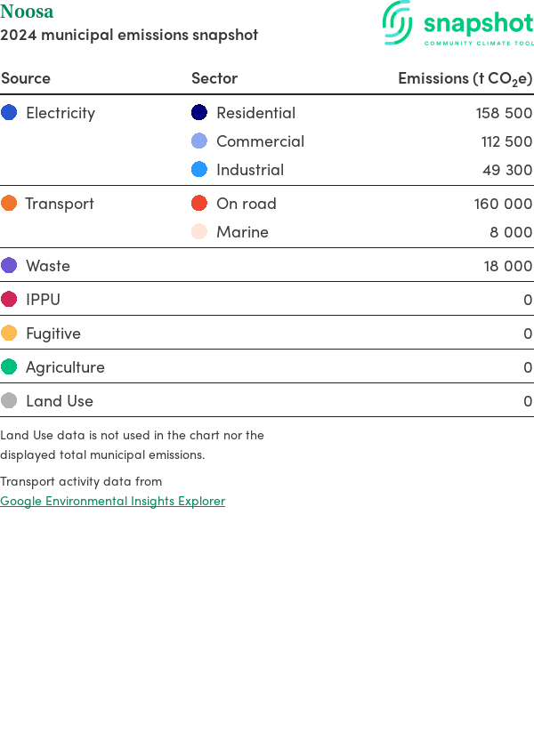Image resolution: width=534 pixels, height=756 pixels.
Task: Select the light blue Commercial sector dot
Action: 199,141
